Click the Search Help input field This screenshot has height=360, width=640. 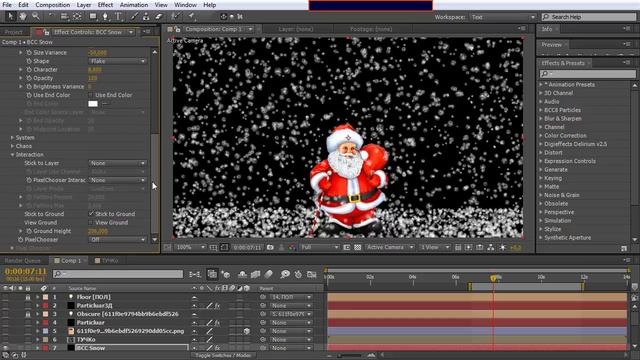click(x=589, y=17)
